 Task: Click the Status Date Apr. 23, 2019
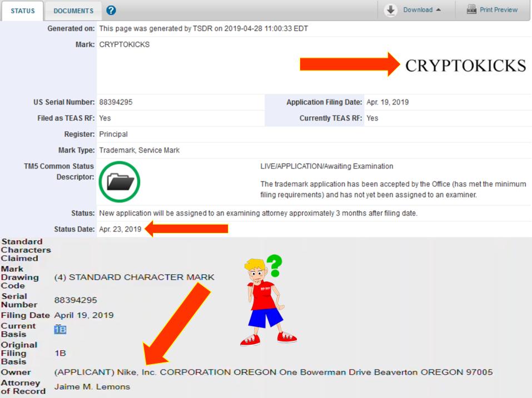point(120,229)
